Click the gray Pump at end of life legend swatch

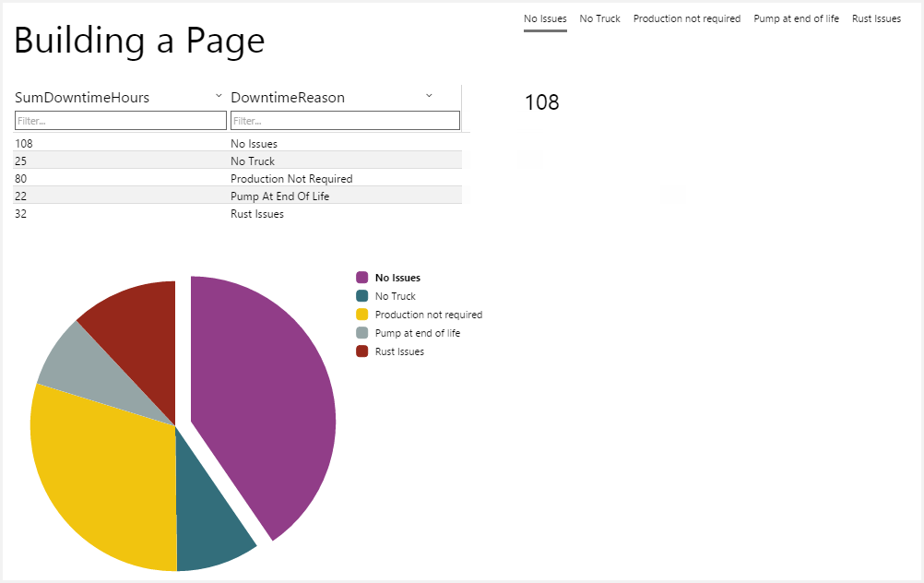tap(362, 333)
